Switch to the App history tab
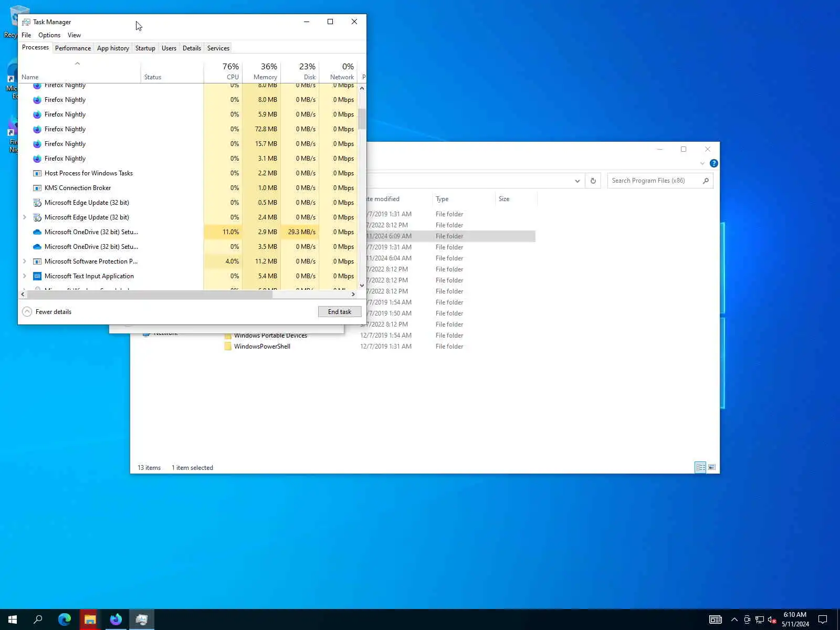 [x=113, y=48]
